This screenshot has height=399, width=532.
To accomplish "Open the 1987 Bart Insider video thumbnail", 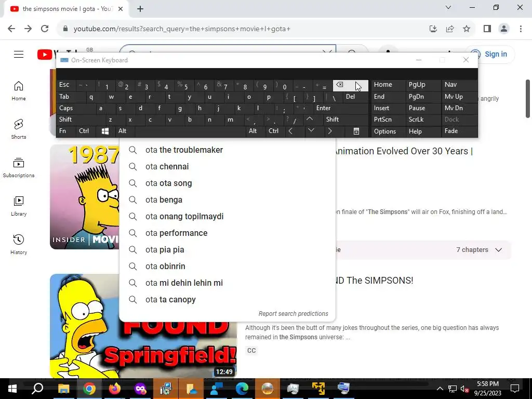I will [x=85, y=197].
